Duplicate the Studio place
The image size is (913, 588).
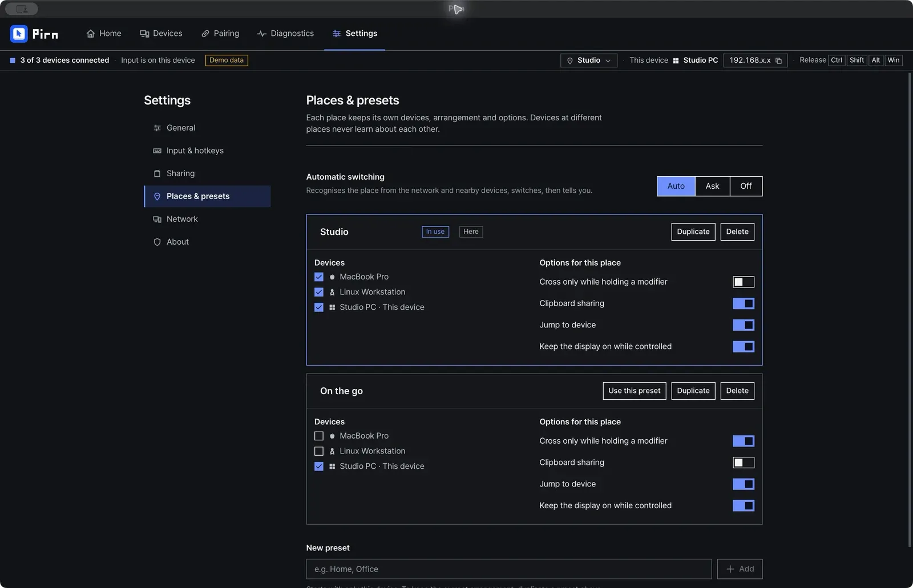coord(693,232)
